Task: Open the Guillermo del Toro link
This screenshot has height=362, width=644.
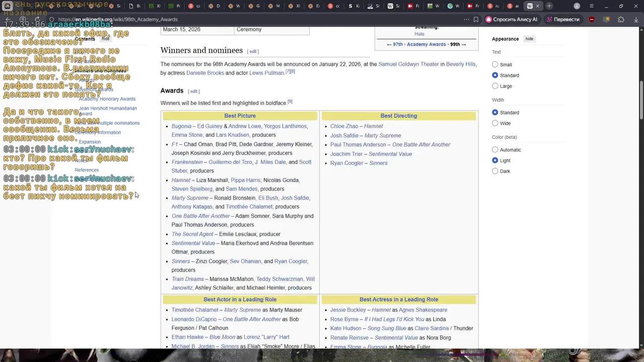Action: pos(230,162)
